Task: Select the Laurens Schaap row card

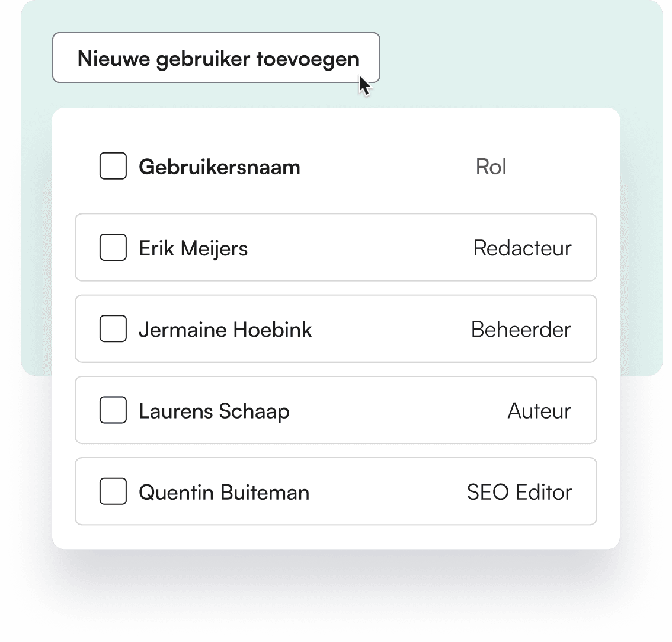Action: [336, 410]
